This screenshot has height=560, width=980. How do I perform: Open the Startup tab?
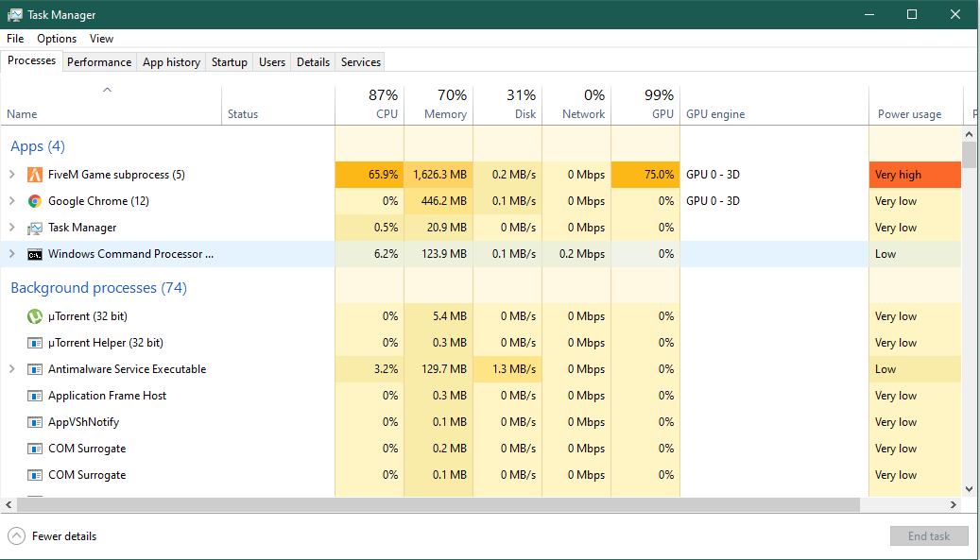(x=229, y=62)
